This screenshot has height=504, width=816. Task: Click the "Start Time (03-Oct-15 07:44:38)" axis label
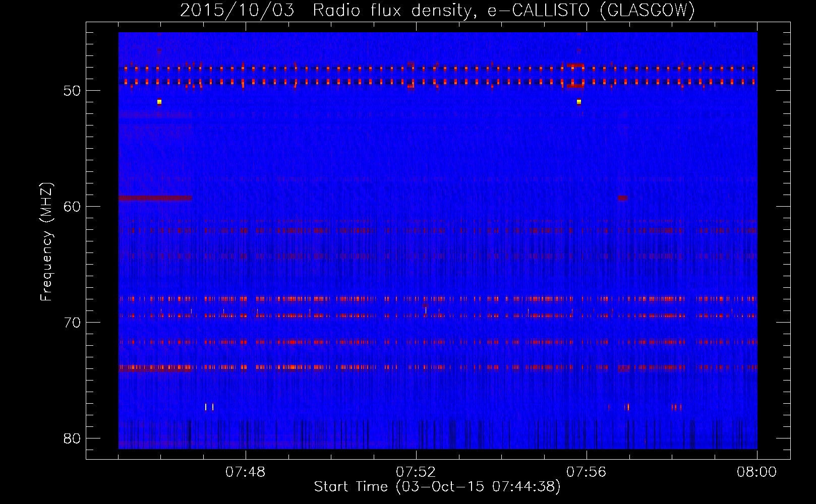[x=437, y=487]
